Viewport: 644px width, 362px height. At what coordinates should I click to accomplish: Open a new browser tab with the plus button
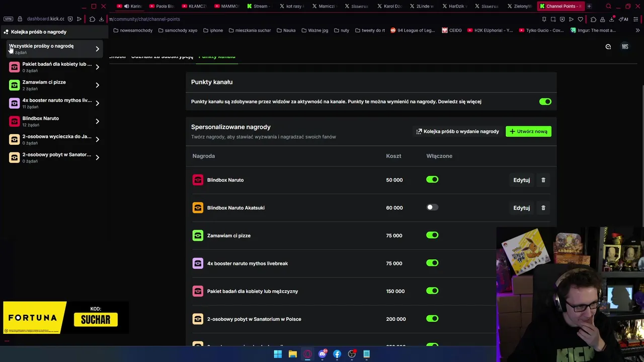click(x=589, y=6)
